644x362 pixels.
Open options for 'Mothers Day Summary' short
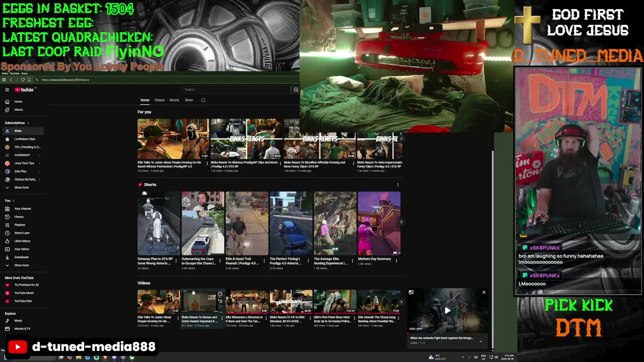click(x=396, y=260)
